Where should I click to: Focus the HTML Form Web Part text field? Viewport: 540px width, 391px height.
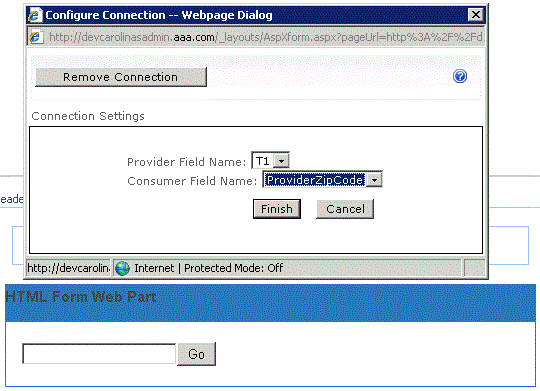[99, 353]
